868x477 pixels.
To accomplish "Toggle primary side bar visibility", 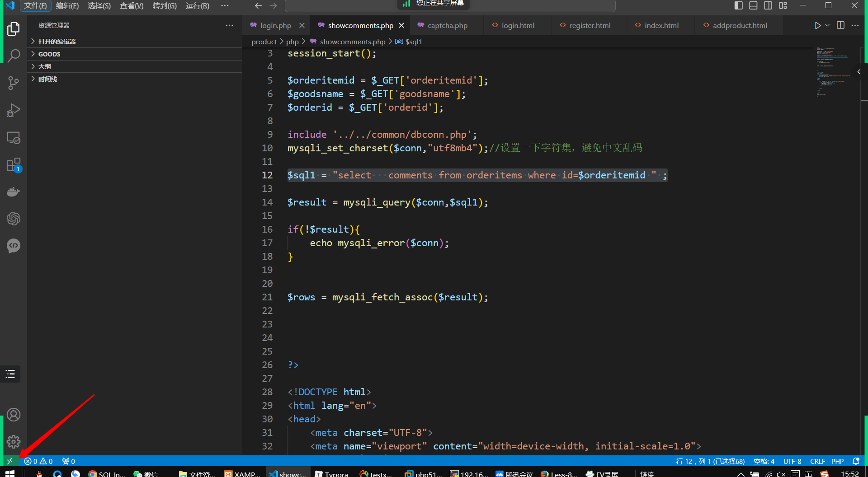I will [739, 5].
